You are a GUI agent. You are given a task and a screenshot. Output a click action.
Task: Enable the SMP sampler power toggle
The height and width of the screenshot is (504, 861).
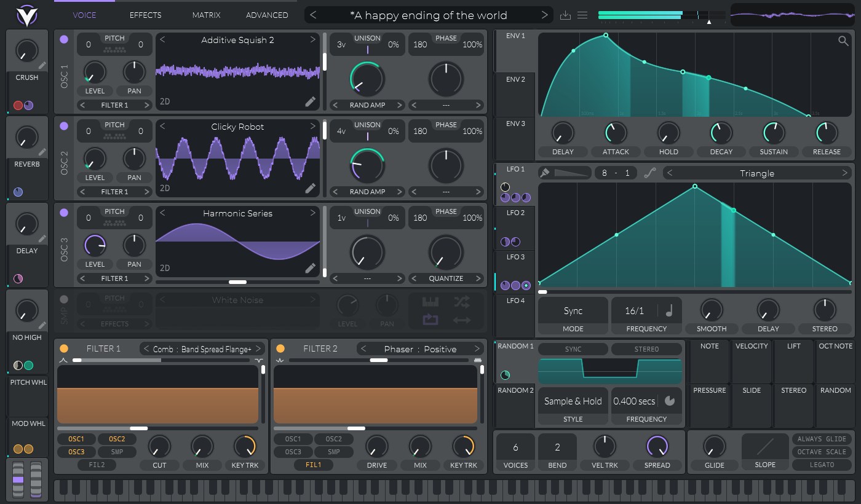click(x=64, y=299)
